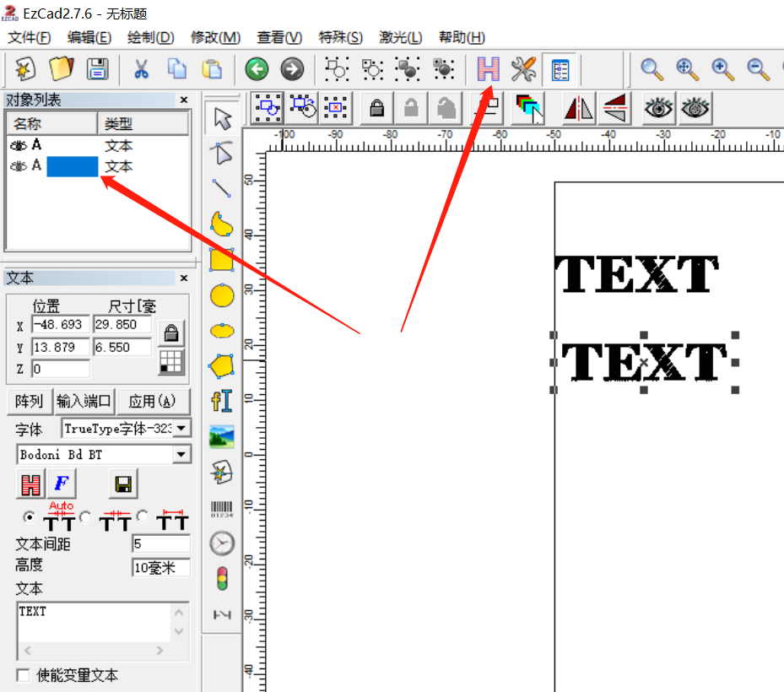Select the curve drawing tool
The height and width of the screenshot is (692, 784).
point(222,224)
